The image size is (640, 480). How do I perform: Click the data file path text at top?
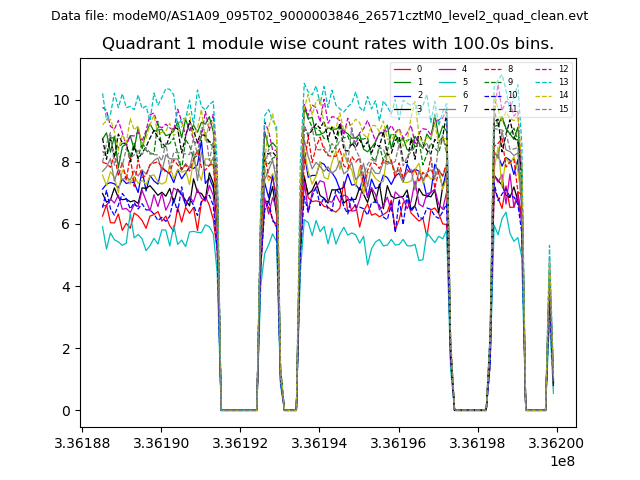click(x=319, y=16)
